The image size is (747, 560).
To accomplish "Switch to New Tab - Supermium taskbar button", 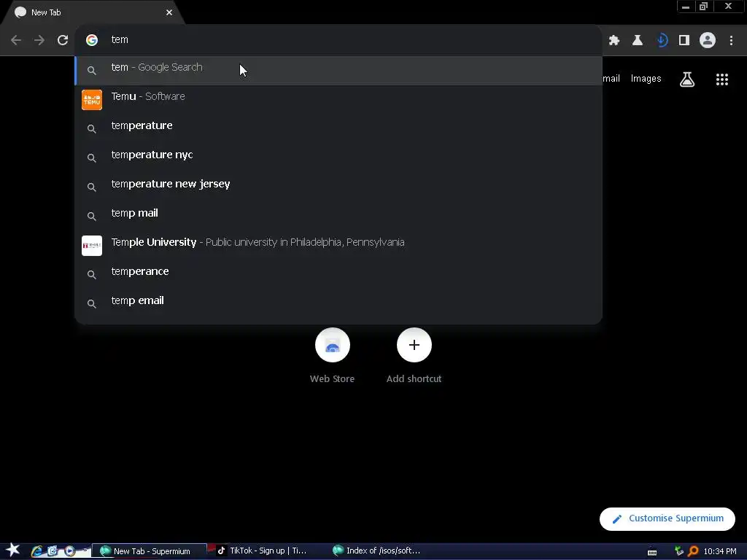I will [x=149, y=551].
